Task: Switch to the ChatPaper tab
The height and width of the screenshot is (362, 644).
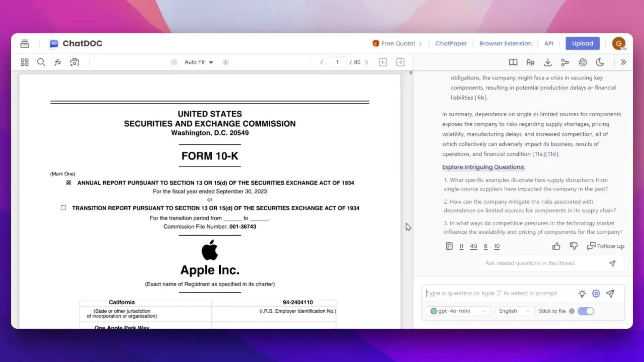Action: 451,43
